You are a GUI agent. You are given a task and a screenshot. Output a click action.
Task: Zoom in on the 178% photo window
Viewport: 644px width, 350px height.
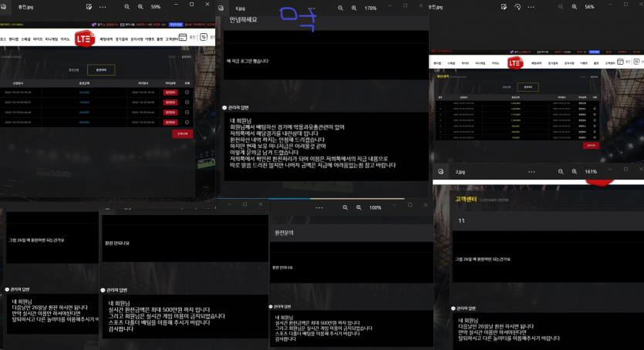point(354,8)
